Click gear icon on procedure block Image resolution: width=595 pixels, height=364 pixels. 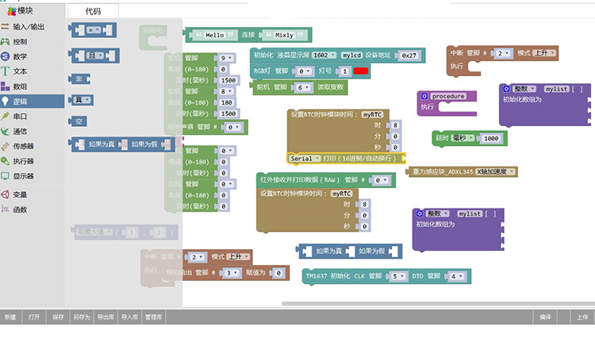click(424, 96)
